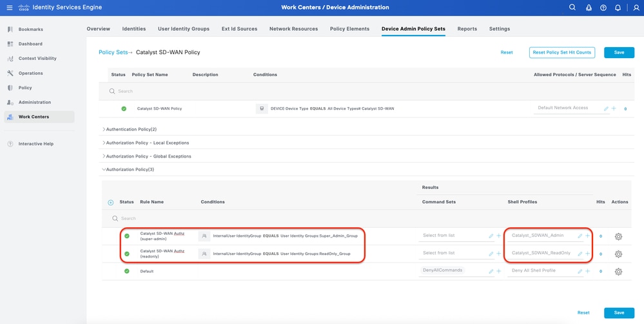Click the Policy Sets breadcrumb link
This screenshot has height=324, width=644.
113,52
